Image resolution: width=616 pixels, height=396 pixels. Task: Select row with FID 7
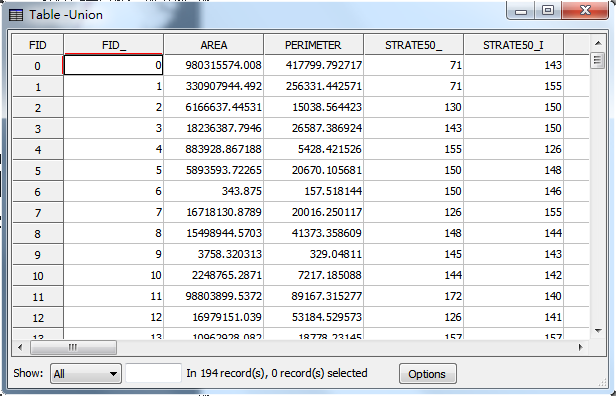(38, 213)
